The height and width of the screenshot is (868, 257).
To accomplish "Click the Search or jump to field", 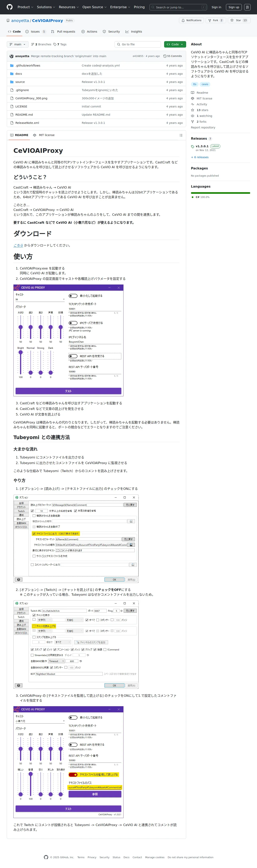I will point(178,7).
